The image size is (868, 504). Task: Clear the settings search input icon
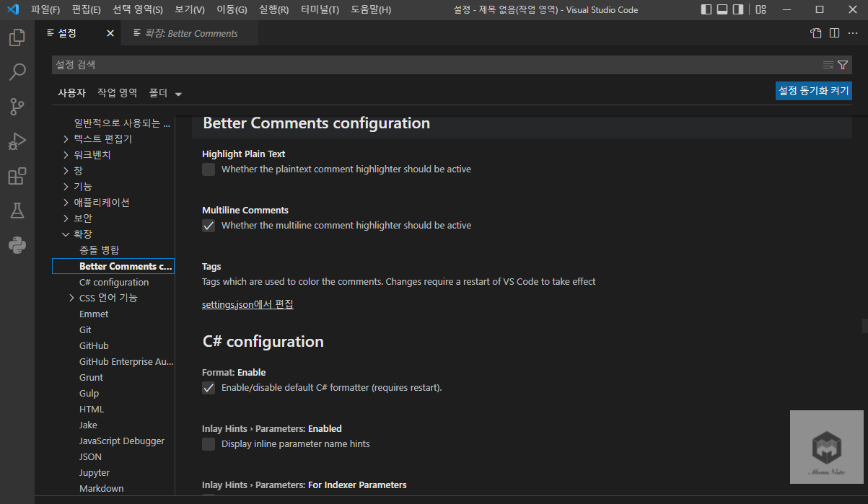(x=828, y=65)
